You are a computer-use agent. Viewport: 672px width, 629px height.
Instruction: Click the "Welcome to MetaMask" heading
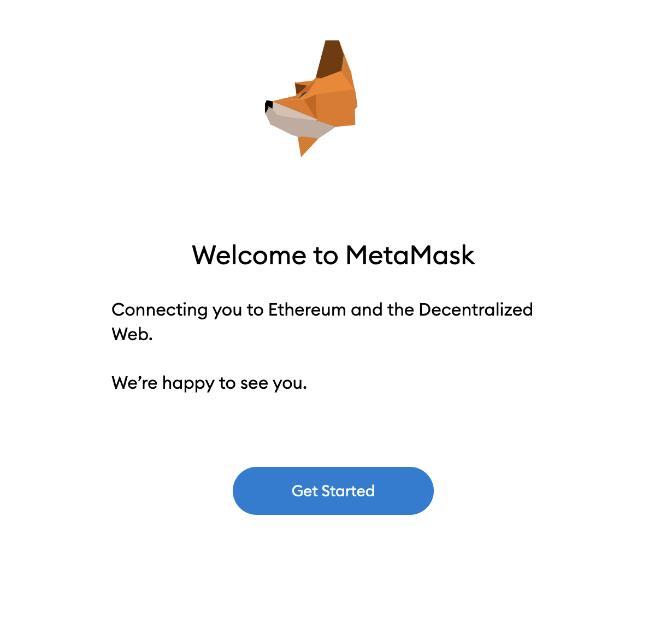click(x=333, y=255)
